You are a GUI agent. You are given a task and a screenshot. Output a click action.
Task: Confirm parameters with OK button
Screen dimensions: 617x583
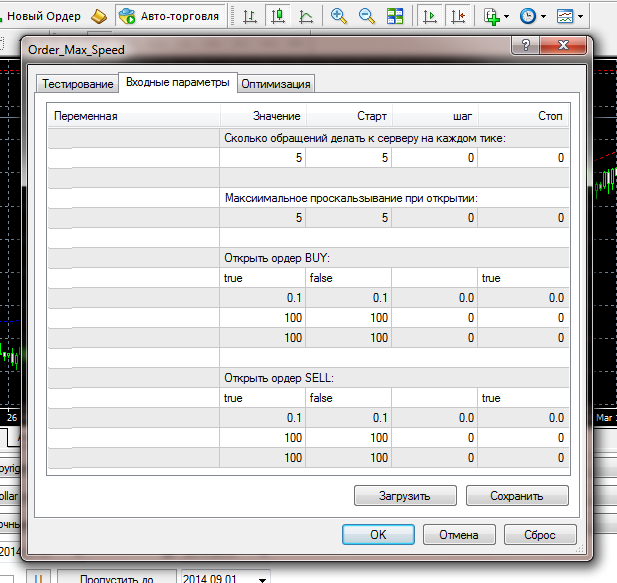[x=378, y=535]
